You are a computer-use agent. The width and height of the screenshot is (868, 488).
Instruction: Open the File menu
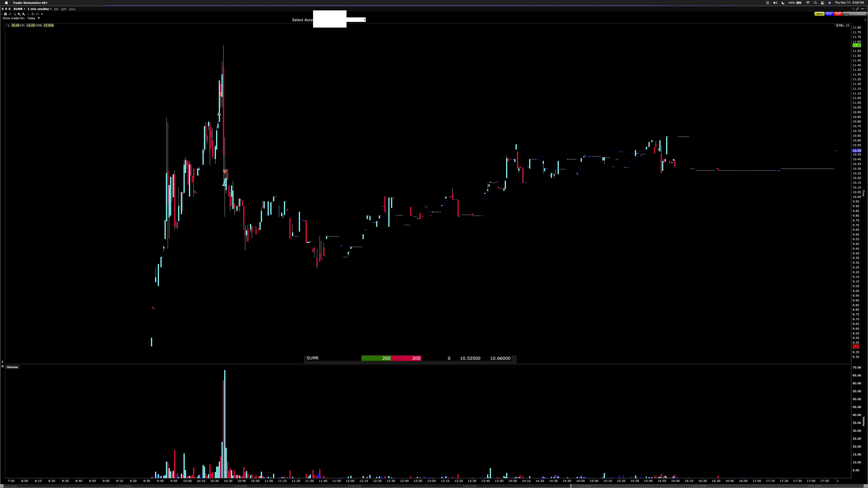click(x=56, y=9)
